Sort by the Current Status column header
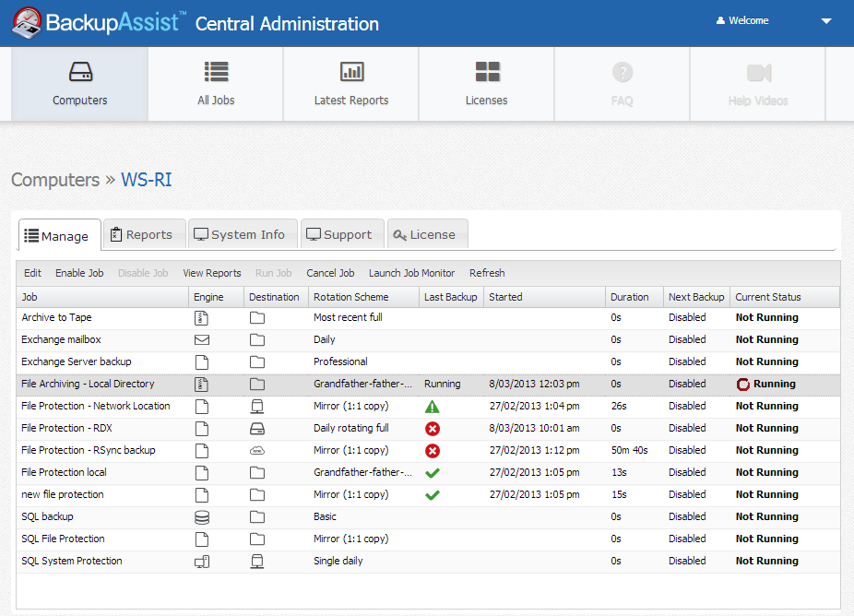The height and width of the screenshot is (616, 854). (785, 297)
